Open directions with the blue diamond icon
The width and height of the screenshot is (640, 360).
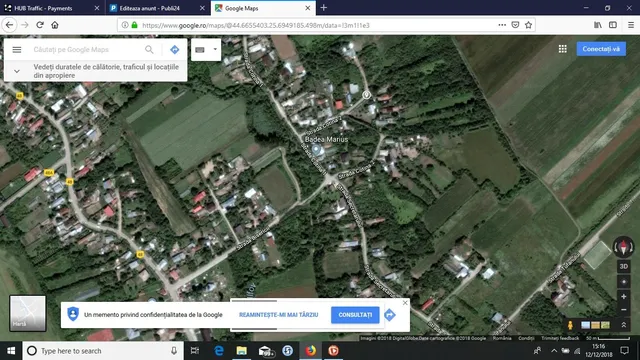coord(175,49)
